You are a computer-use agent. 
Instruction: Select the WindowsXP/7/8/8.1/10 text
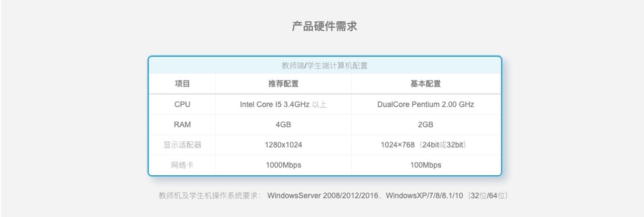[x=424, y=195]
